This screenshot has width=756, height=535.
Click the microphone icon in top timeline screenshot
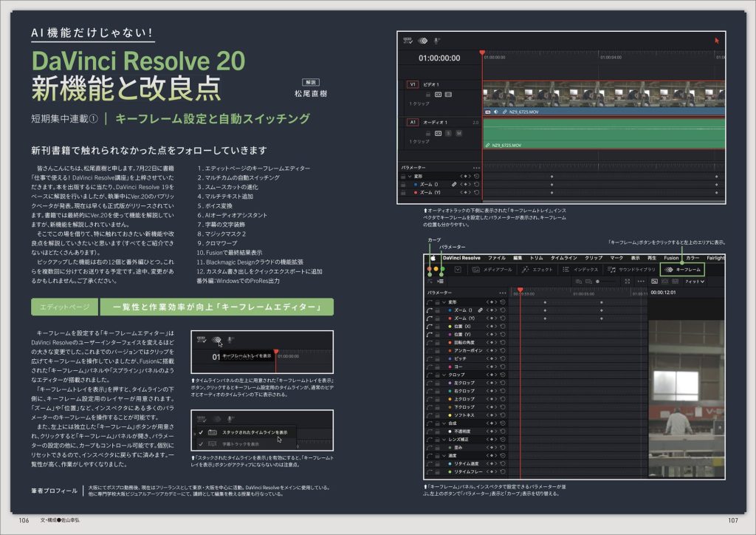436,41
